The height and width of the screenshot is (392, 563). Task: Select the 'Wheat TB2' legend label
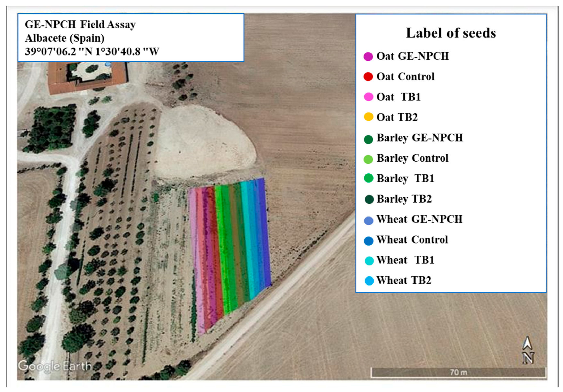(404, 280)
